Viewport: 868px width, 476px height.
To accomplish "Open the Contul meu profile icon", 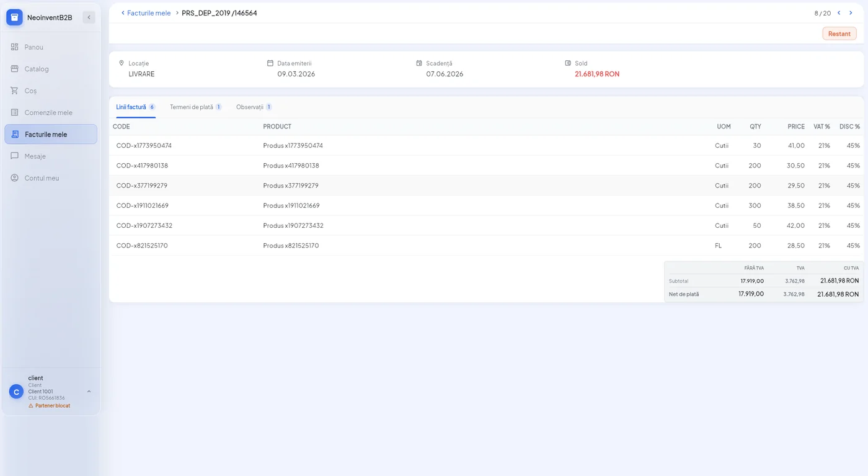I will click(x=15, y=178).
